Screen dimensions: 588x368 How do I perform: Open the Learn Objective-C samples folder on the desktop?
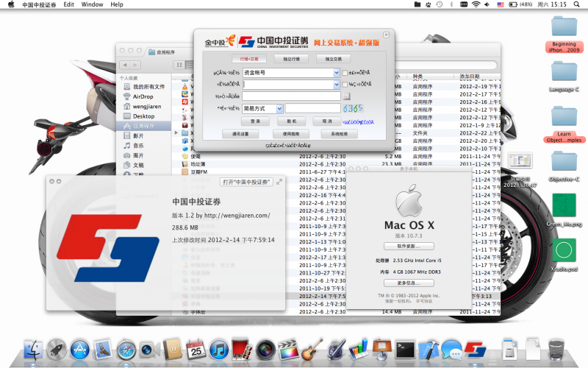point(564,118)
